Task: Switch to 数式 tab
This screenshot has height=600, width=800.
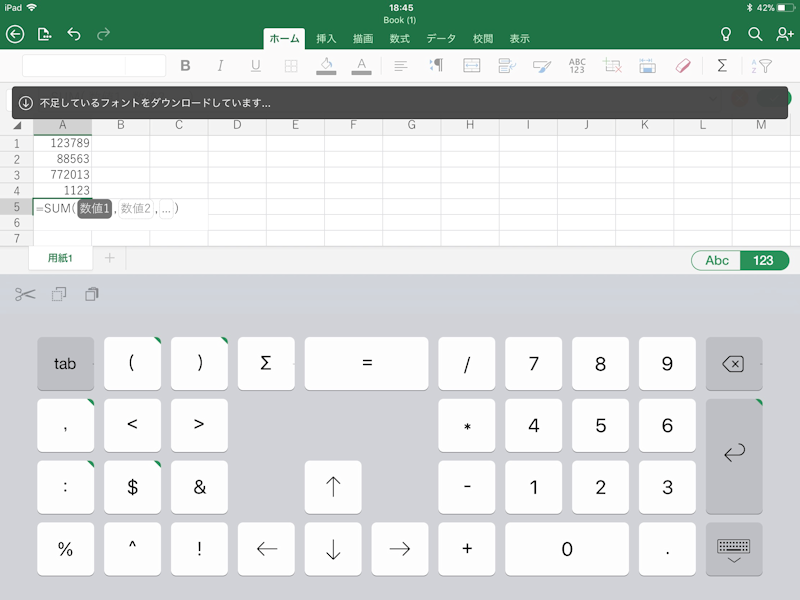Action: point(399,39)
